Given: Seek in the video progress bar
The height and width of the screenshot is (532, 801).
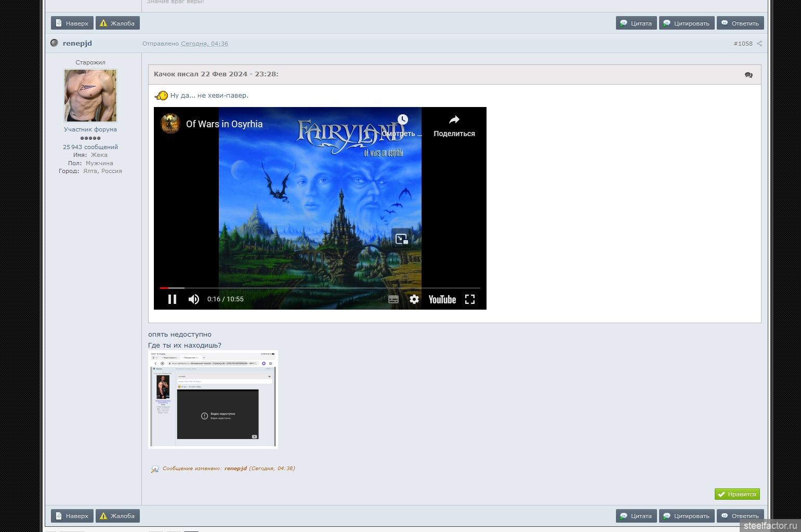Looking at the screenshot, I should click(320, 288).
